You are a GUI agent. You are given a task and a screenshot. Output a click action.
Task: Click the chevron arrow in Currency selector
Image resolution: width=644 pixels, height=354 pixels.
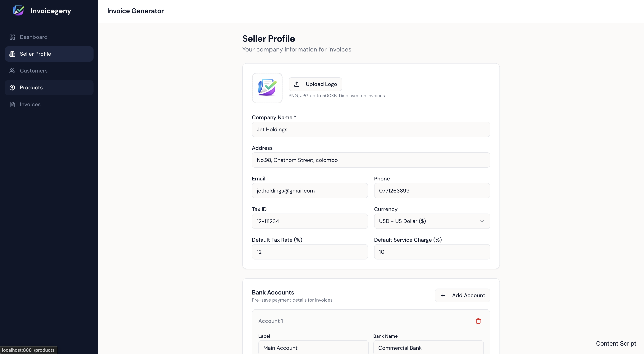[482, 221]
